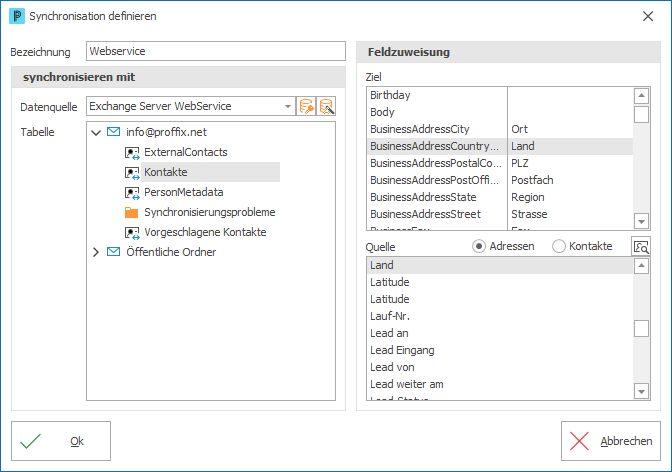Image resolution: width=672 pixels, height=472 pixels.
Task: Click the Quelle list scroll-down arrow
Action: [641, 391]
